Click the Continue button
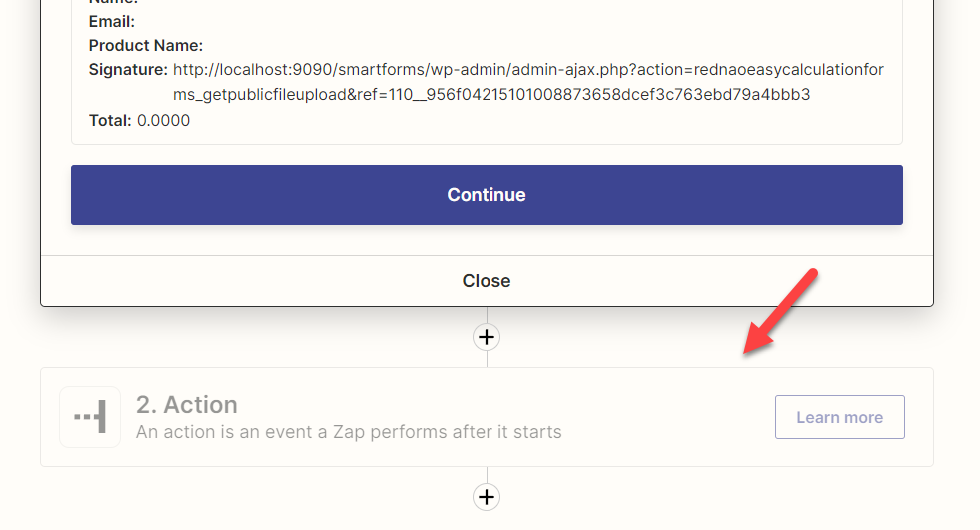The width and height of the screenshot is (980, 530). pos(487,195)
